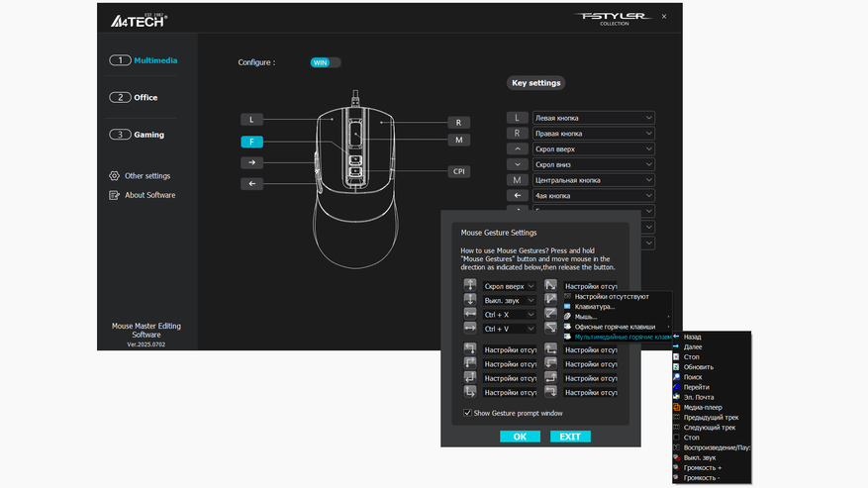Toggle the WIN configure switch

[326, 62]
